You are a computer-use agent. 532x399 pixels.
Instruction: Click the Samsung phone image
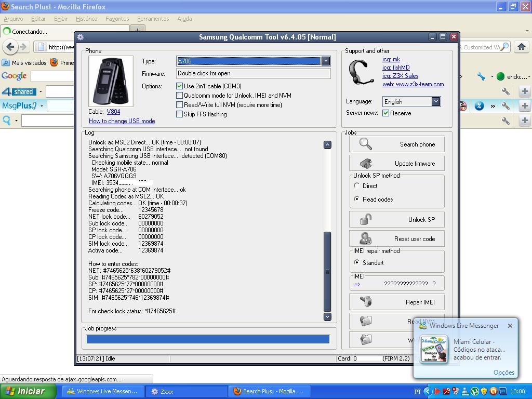click(111, 82)
